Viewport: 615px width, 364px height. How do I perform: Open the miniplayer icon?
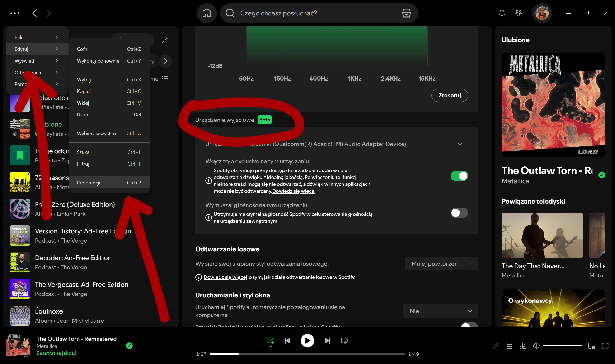point(592,346)
